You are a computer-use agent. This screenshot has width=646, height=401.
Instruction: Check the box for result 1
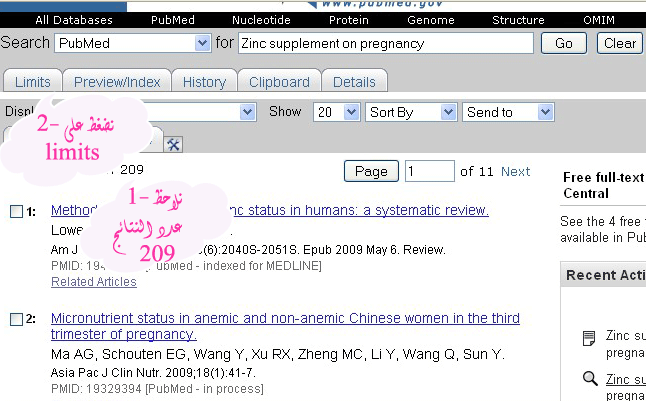(16, 211)
